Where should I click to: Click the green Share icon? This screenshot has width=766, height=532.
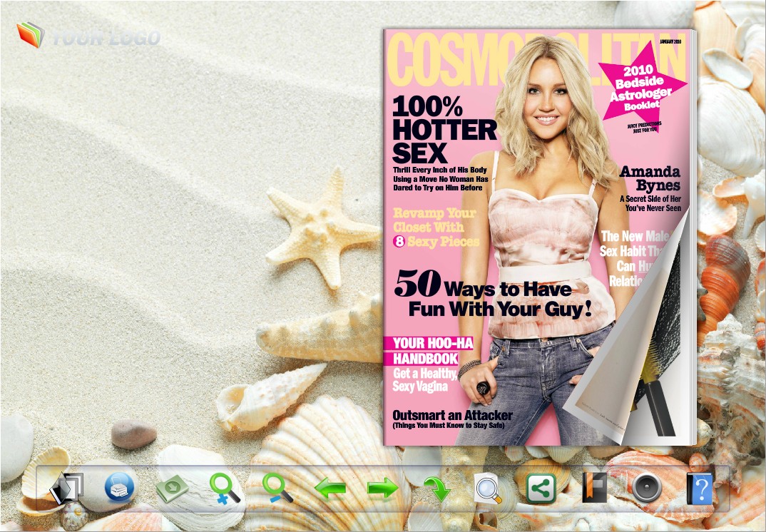541,488
